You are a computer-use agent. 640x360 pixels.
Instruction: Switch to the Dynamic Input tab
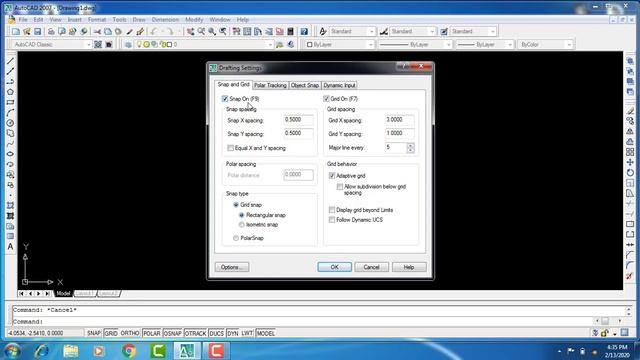pyautogui.click(x=340, y=85)
